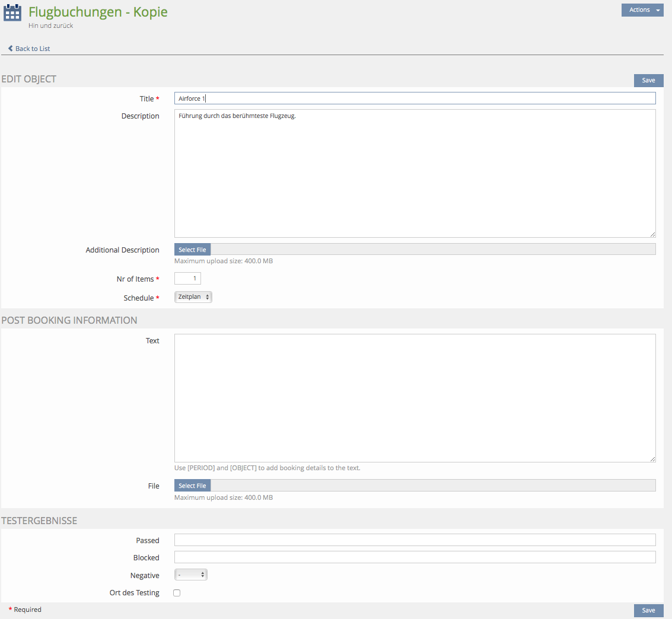This screenshot has height=619, width=672.
Task: Go back via Back to List link
Action: 33,49
